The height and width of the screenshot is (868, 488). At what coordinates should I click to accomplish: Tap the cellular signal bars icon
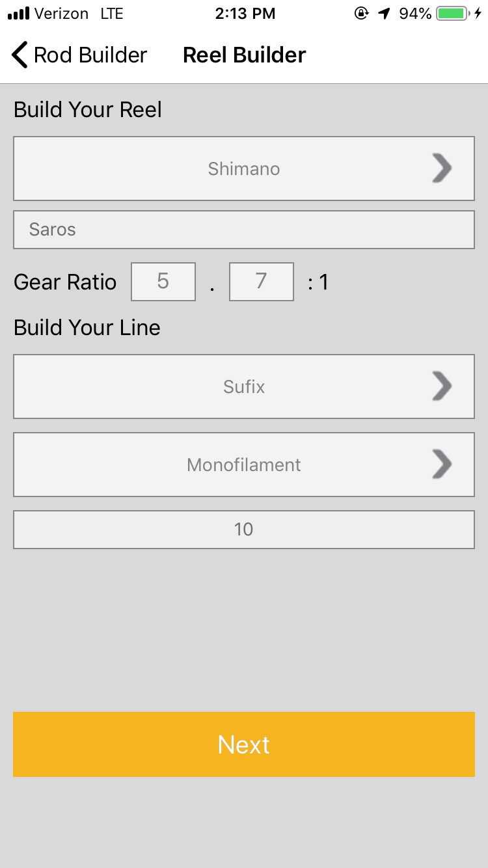pyautogui.click(x=19, y=14)
